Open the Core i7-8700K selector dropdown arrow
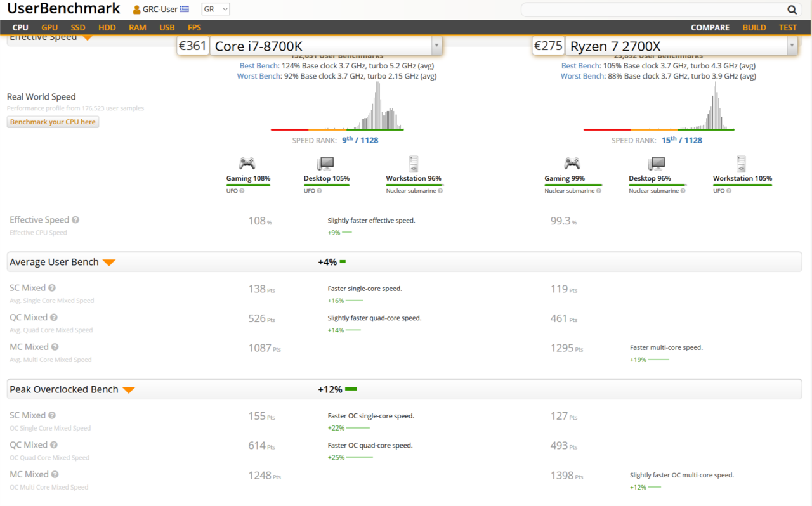The height and width of the screenshot is (506, 812). (x=436, y=46)
